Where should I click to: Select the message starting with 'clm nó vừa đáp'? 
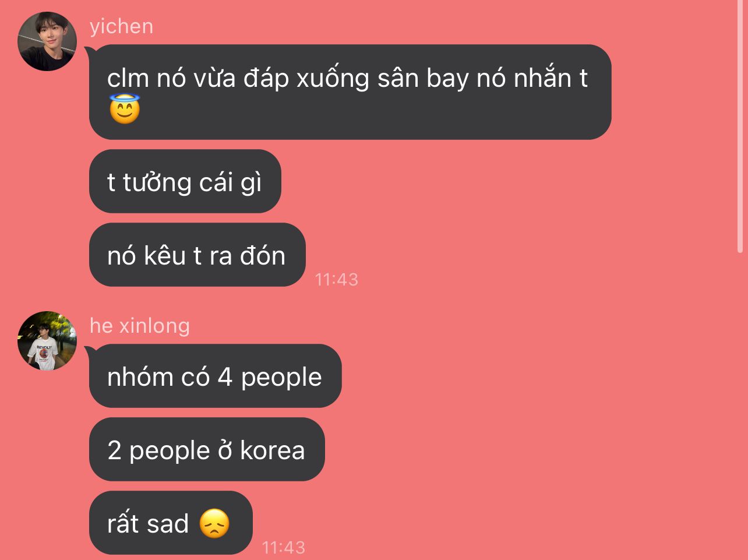[x=350, y=92]
